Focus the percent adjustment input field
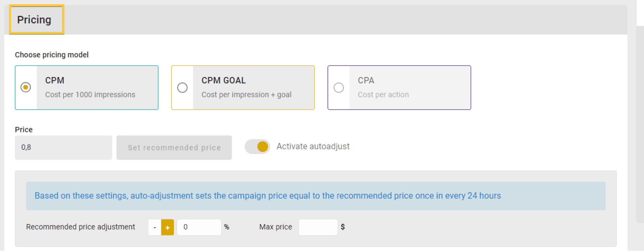This screenshot has height=251, width=644. pyautogui.click(x=199, y=227)
